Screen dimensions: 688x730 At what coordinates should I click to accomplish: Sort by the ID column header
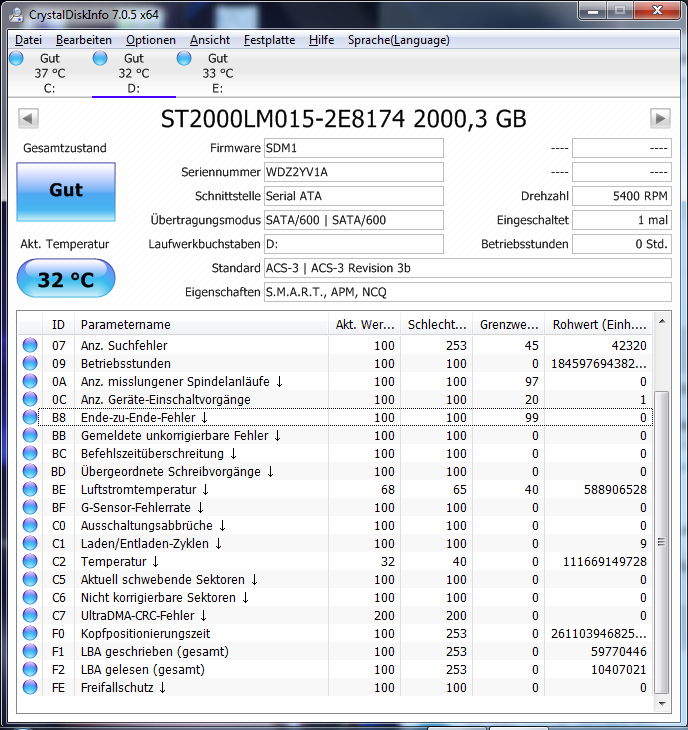(x=58, y=324)
